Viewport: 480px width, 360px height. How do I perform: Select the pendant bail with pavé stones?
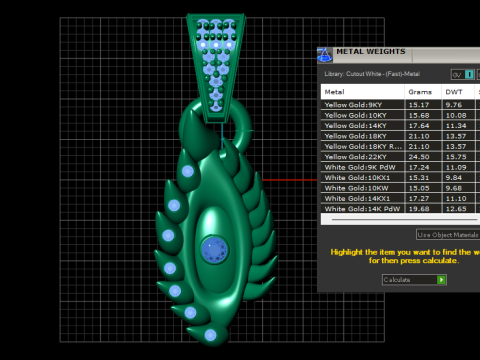click(216, 67)
